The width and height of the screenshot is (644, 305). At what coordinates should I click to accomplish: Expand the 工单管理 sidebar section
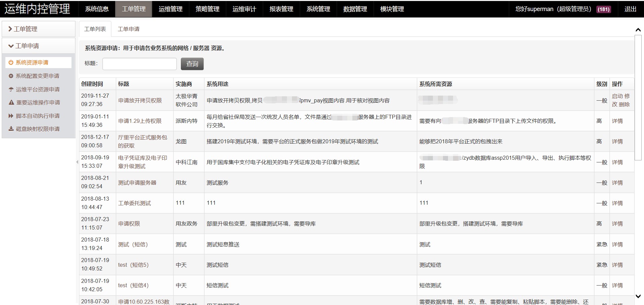pos(38,29)
